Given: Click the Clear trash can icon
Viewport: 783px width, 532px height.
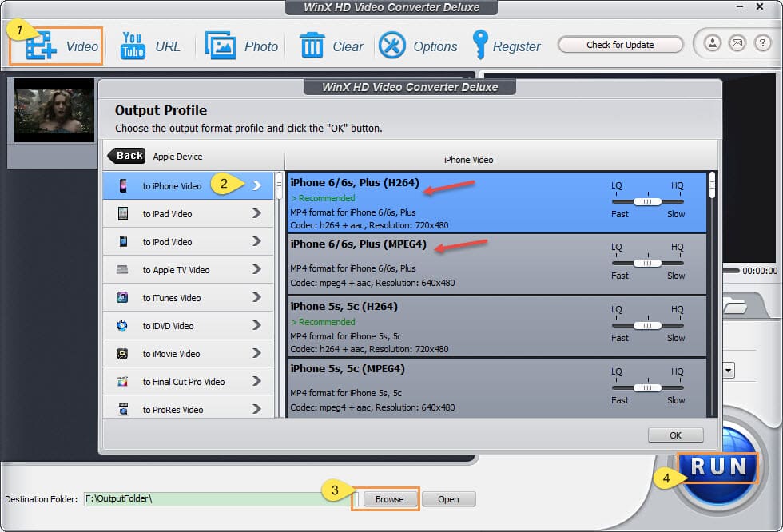Looking at the screenshot, I should [312, 46].
